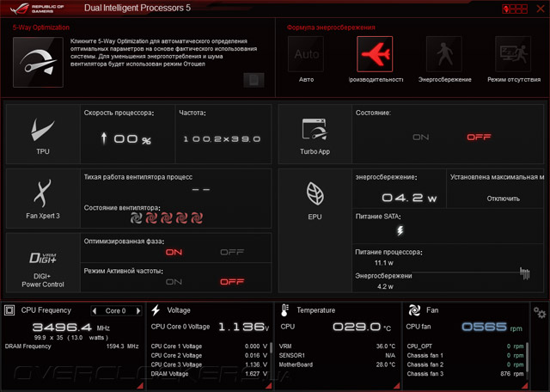The height and width of the screenshot is (392, 550).
Task: Launch the 5-Way Optimization speedometer icon
Action: click(38, 62)
